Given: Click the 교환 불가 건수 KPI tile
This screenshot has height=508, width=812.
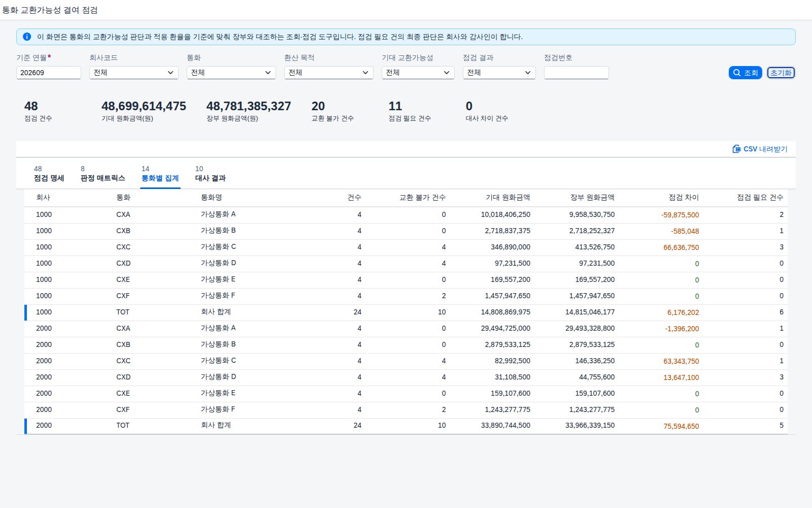Looking at the screenshot, I should coord(332,111).
